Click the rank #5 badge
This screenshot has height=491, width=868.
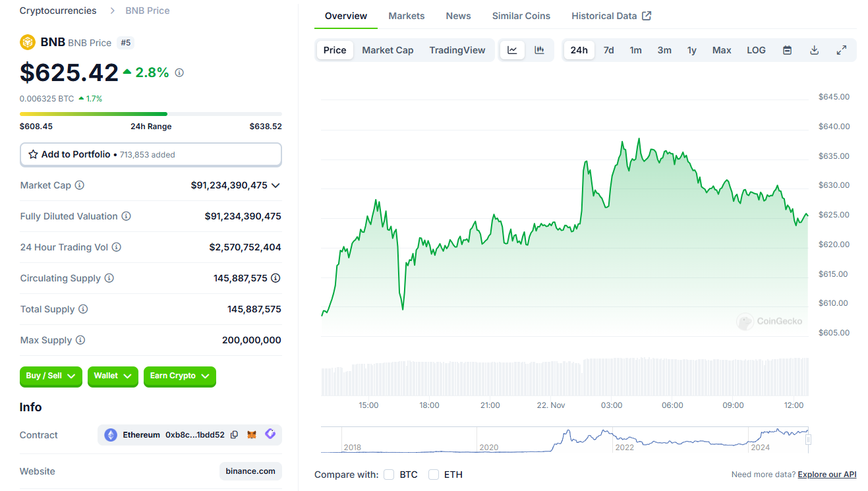point(125,43)
